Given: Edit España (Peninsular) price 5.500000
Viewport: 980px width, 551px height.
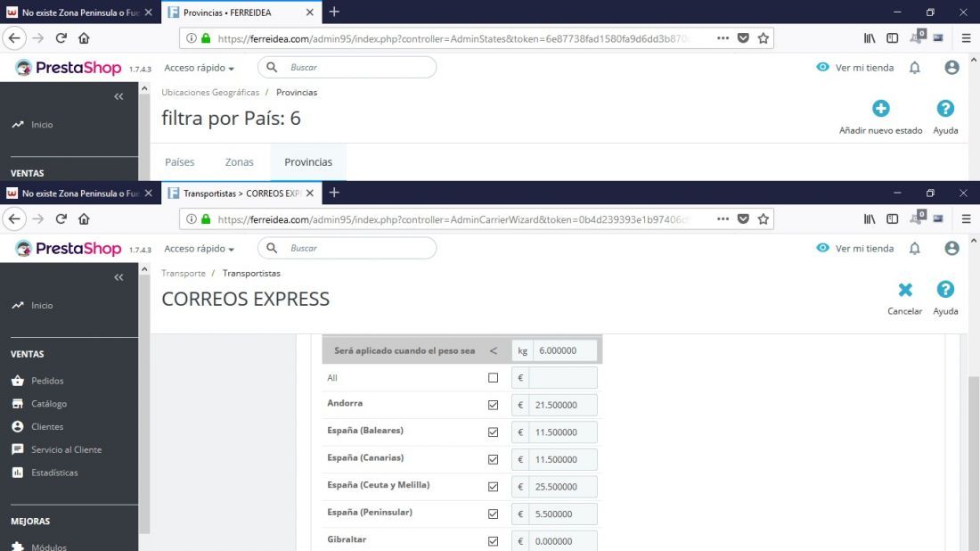Looking at the screenshot, I should pyautogui.click(x=562, y=514).
